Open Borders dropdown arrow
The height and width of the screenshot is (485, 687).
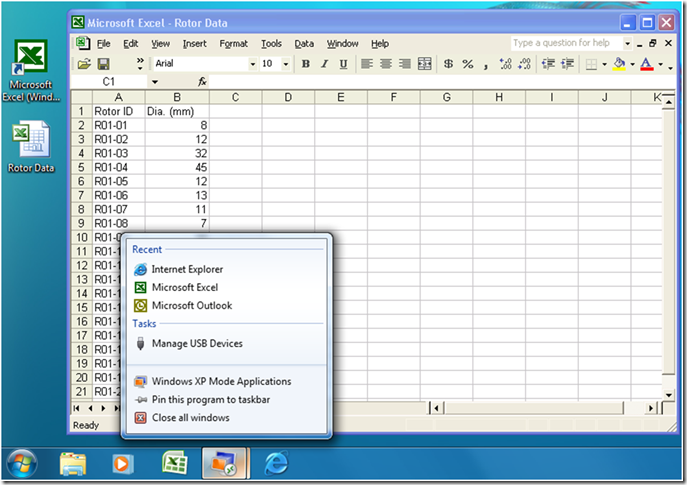click(x=604, y=64)
